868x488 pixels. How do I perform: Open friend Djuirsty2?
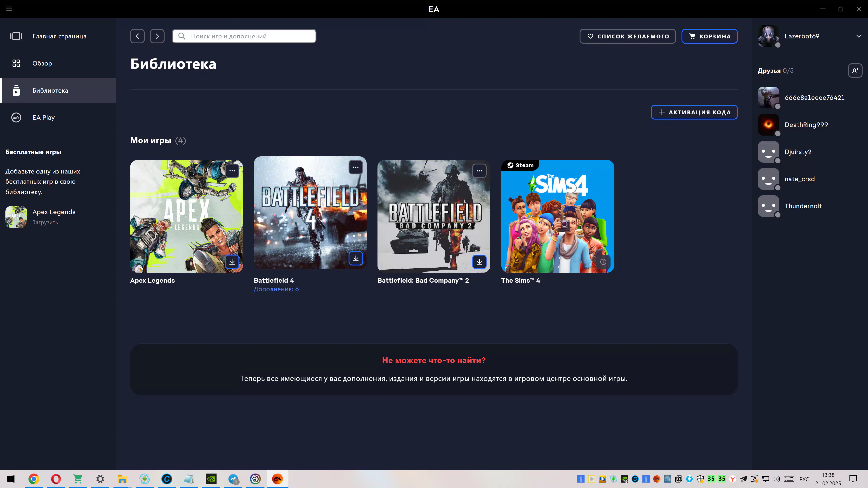(810, 152)
